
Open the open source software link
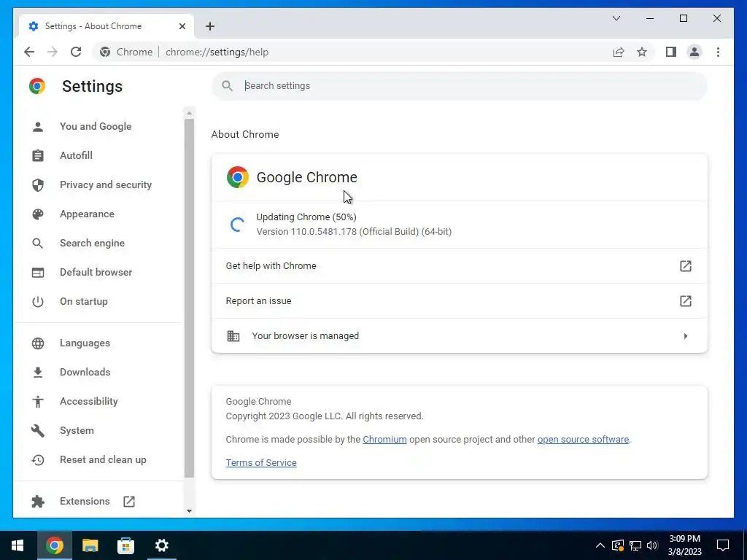(x=583, y=440)
